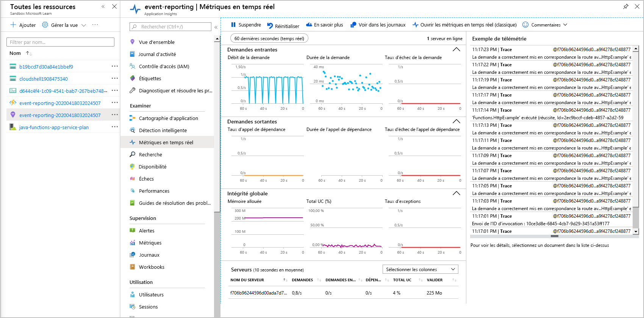Screen dimensions: 644x318
Task: Open the resources panel ellipsis menu
Action: 95,25
